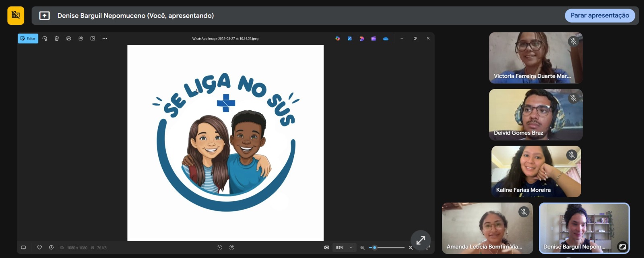Click muted mic icon on Amanda's tile

click(524, 211)
